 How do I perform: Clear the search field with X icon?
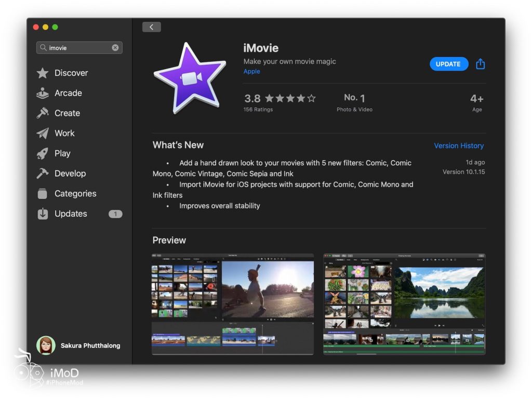coord(115,48)
